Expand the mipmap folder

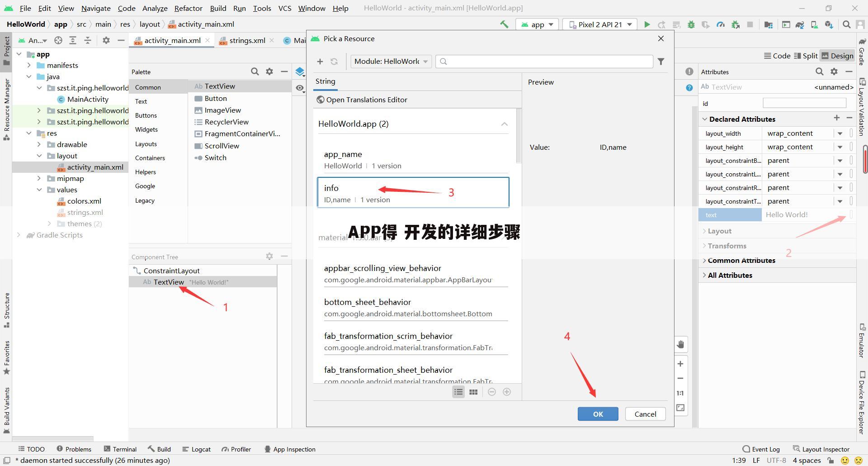tap(39, 178)
